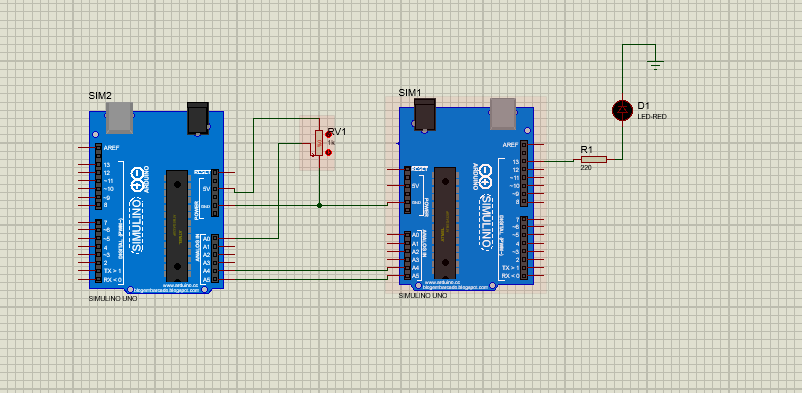
Task: Click the A5 pin socket on SIM2
Action: coord(215,279)
